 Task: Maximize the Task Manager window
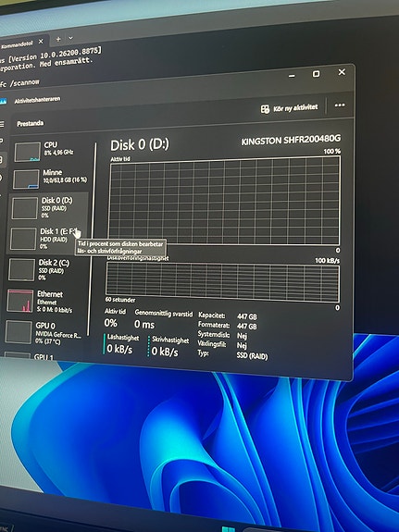[x=316, y=74]
